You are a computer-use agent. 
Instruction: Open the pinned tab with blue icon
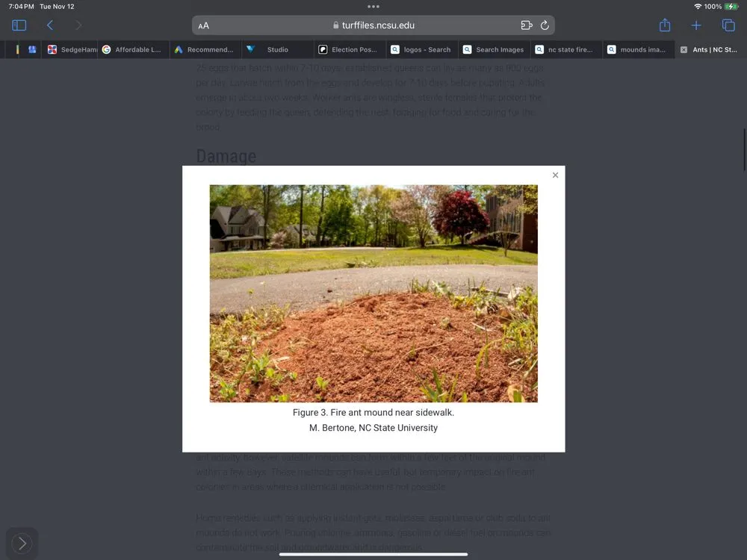pos(32,49)
